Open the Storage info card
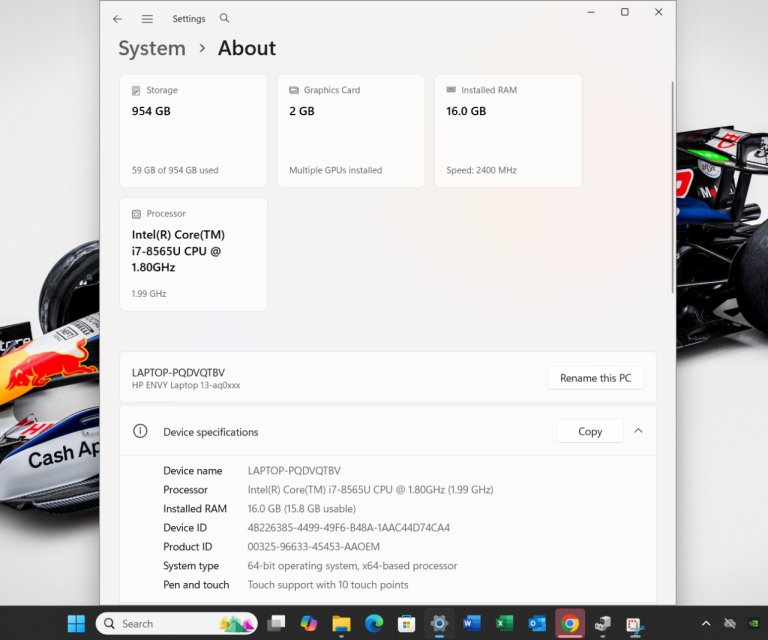768x640 pixels. point(193,130)
